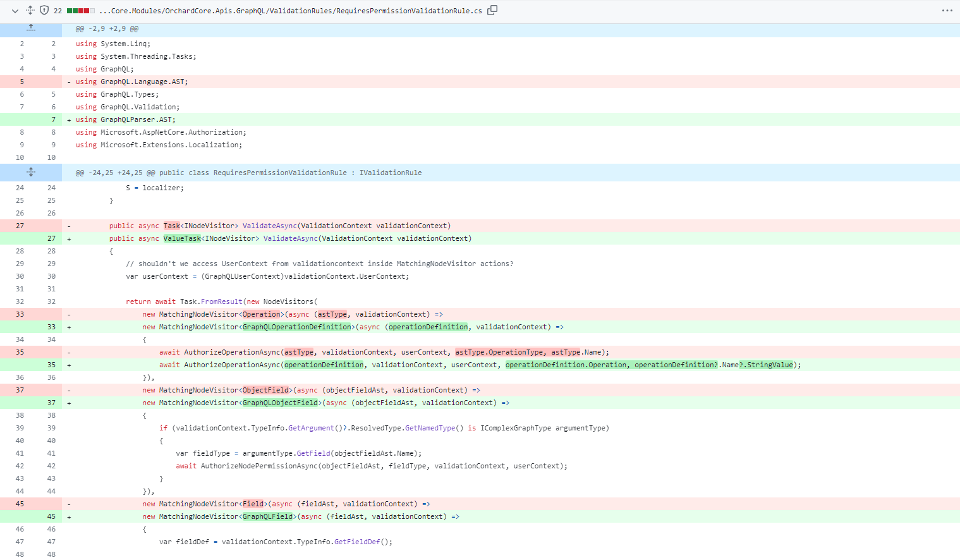Click the shield code owner icon
Image resolution: width=960 pixels, height=560 pixels.
pyautogui.click(x=44, y=11)
